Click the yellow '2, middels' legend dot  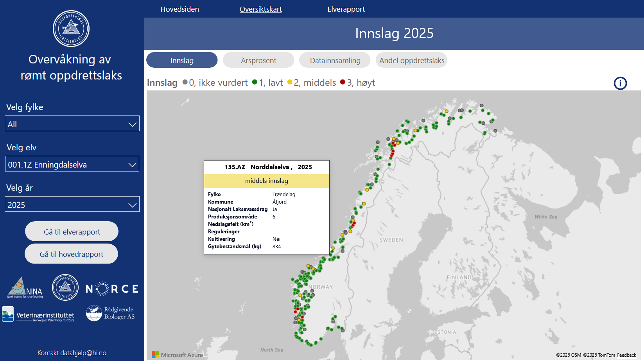290,82
